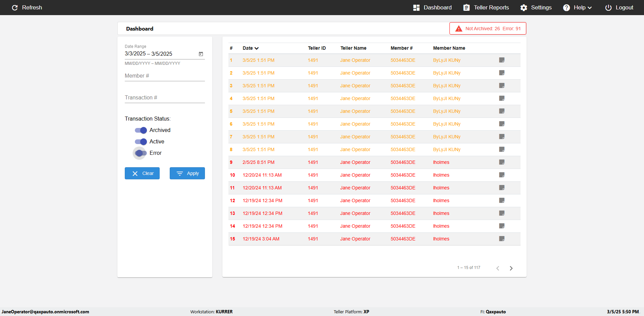Image resolution: width=644 pixels, height=316 pixels.
Task: Toggle the Archived status switch
Action: (x=141, y=130)
